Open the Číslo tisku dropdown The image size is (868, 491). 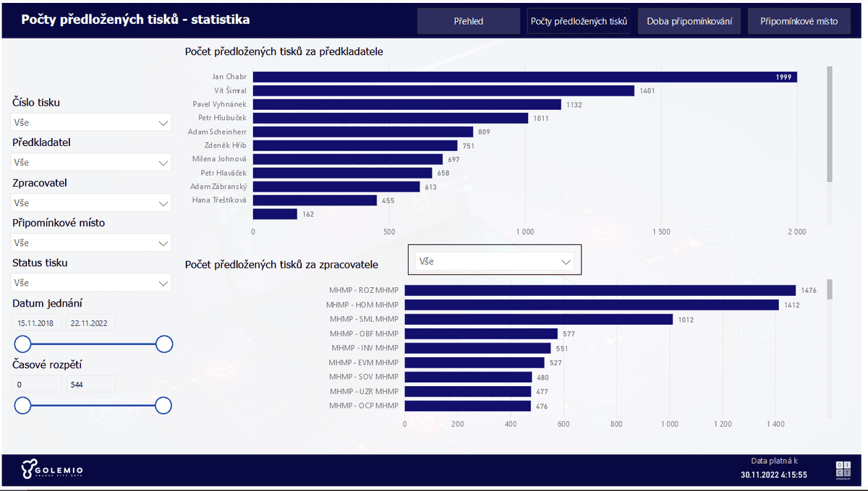tap(90, 122)
